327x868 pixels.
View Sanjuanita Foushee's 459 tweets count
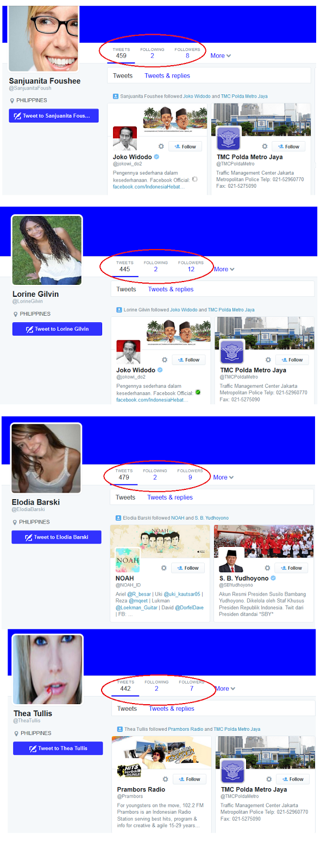[121, 53]
